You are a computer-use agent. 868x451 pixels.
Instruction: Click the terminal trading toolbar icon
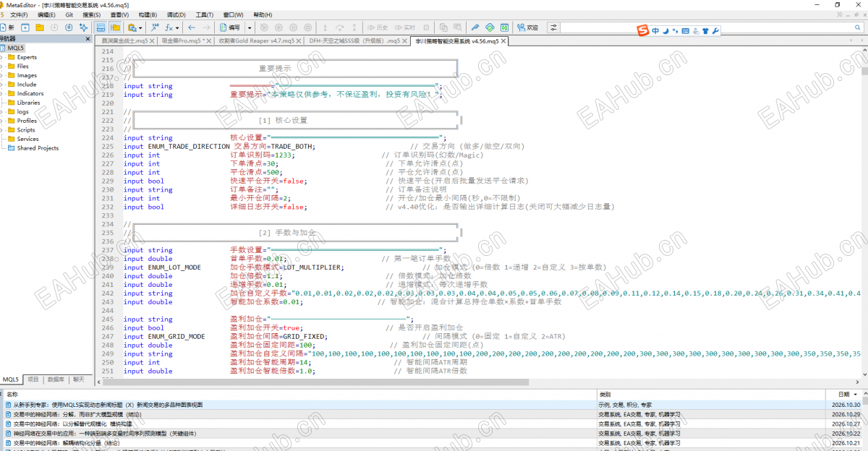[505, 27]
